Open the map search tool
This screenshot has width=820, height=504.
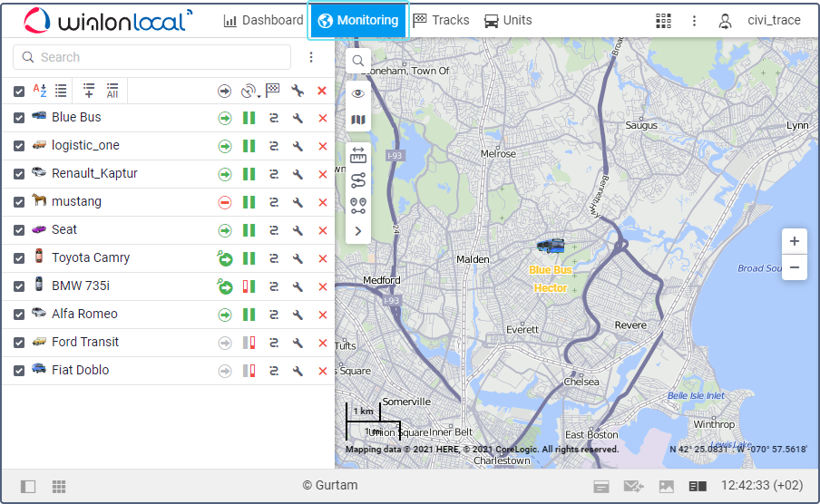358,61
